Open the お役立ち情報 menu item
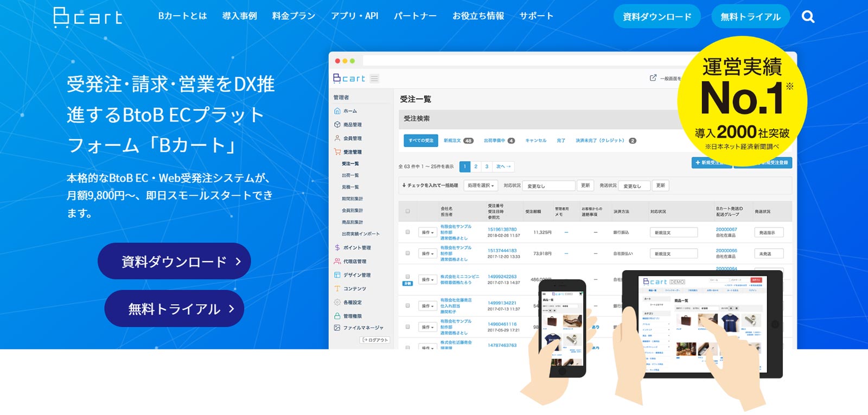868x415 pixels. click(x=478, y=16)
